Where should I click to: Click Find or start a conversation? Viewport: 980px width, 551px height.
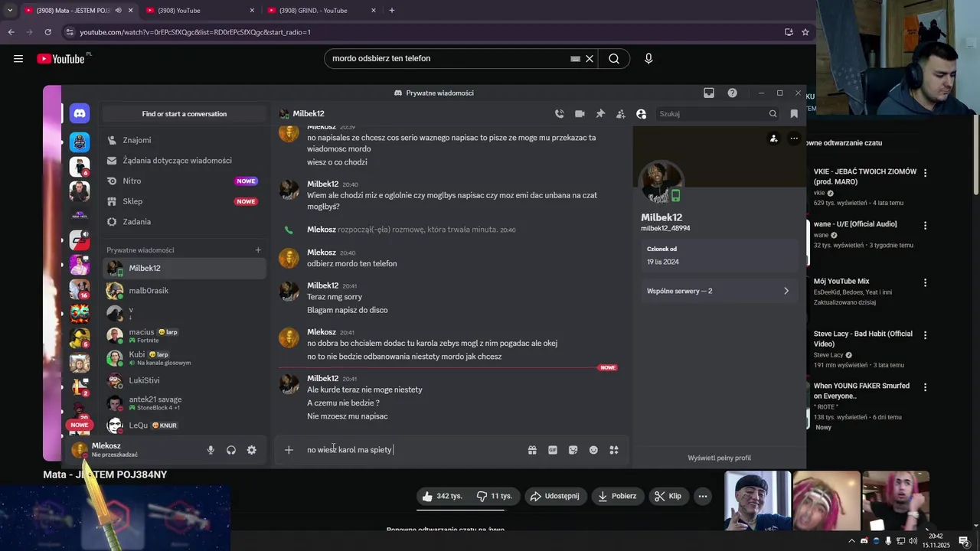click(185, 114)
